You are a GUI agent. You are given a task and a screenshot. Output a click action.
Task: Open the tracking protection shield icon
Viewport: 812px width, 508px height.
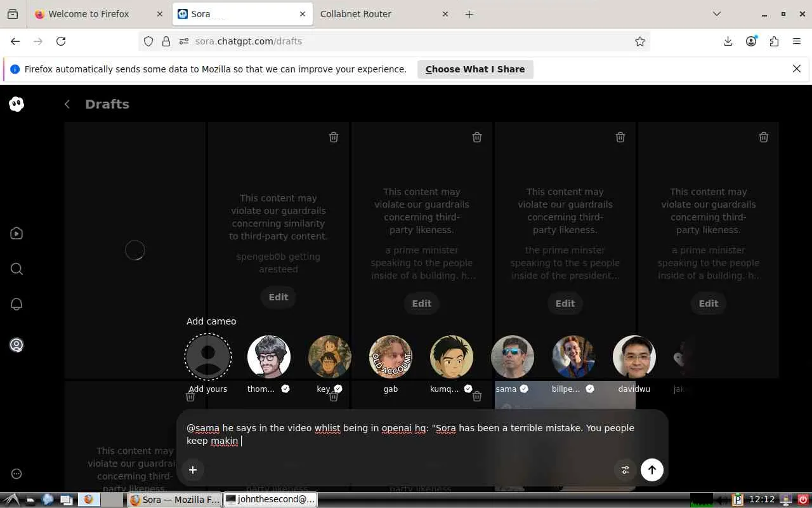point(148,41)
